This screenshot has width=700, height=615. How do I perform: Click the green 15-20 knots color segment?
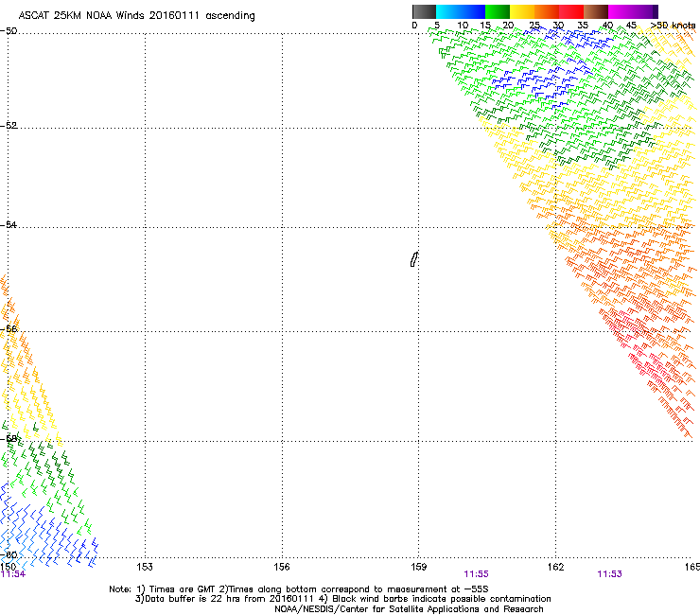(498, 11)
